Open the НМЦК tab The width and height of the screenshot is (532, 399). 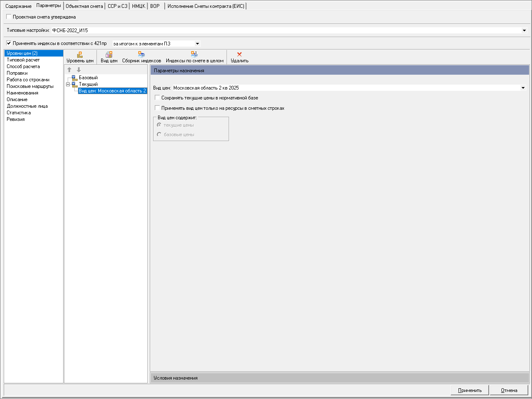(x=139, y=6)
